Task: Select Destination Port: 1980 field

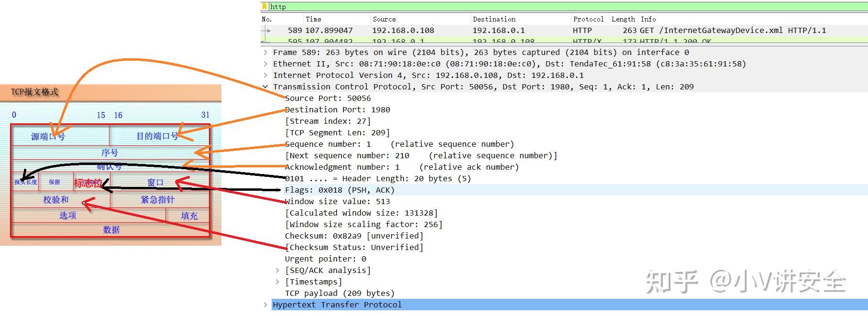Action: click(338, 109)
